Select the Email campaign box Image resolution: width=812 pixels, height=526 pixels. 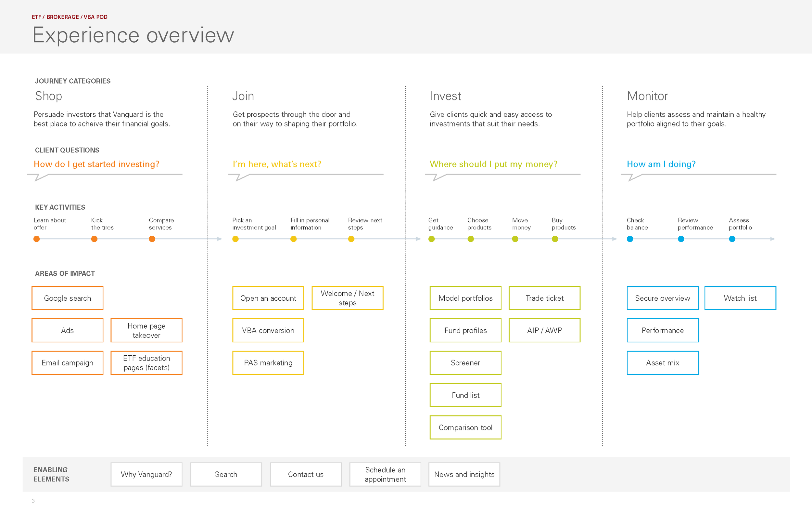coord(68,363)
